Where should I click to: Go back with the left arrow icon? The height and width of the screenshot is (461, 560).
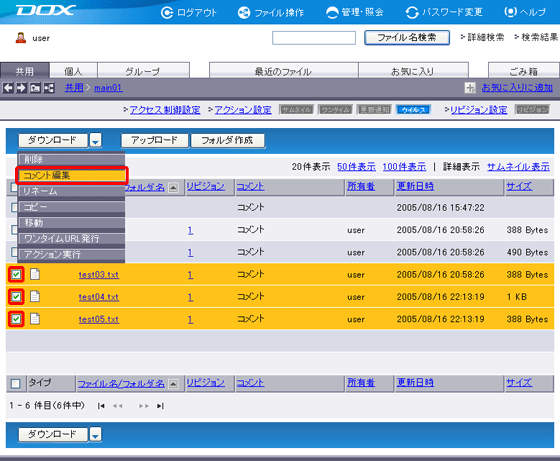click(8, 88)
